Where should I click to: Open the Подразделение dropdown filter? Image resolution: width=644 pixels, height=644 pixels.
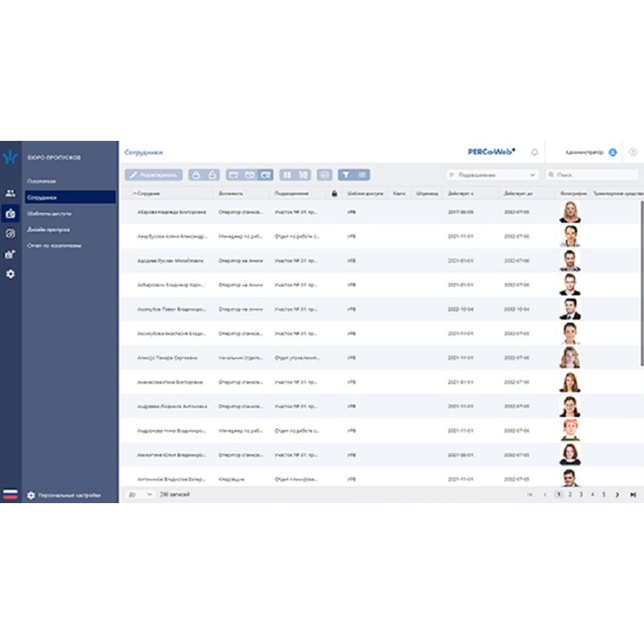click(x=493, y=175)
